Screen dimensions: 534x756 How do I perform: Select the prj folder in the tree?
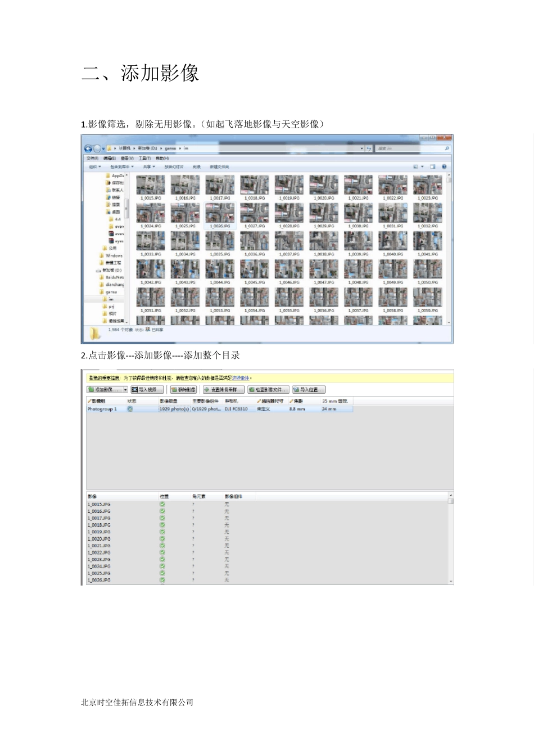click(108, 307)
